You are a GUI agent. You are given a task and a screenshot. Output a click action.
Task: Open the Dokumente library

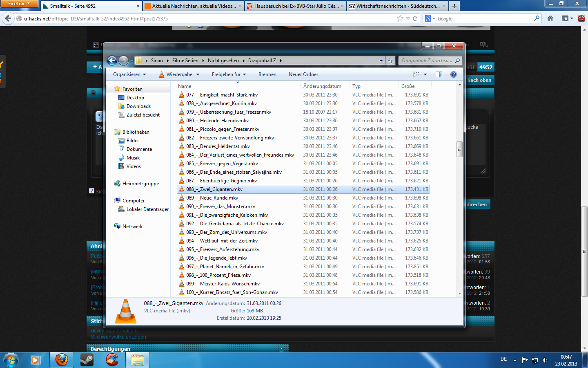pyautogui.click(x=139, y=149)
